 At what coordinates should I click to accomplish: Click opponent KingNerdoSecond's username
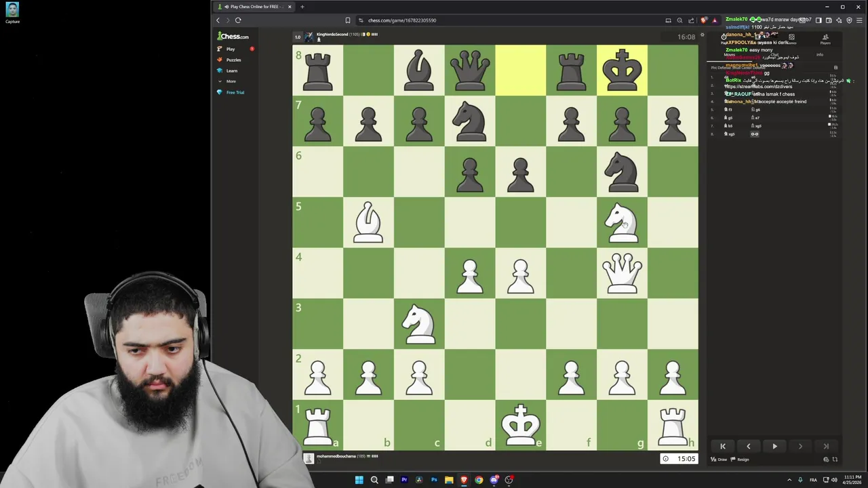click(x=332, y=34)
